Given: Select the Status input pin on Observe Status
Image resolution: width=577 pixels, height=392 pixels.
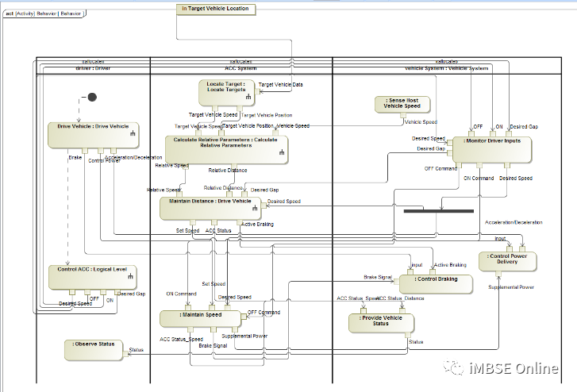Looking at the screenshot, I should point(125,354).
